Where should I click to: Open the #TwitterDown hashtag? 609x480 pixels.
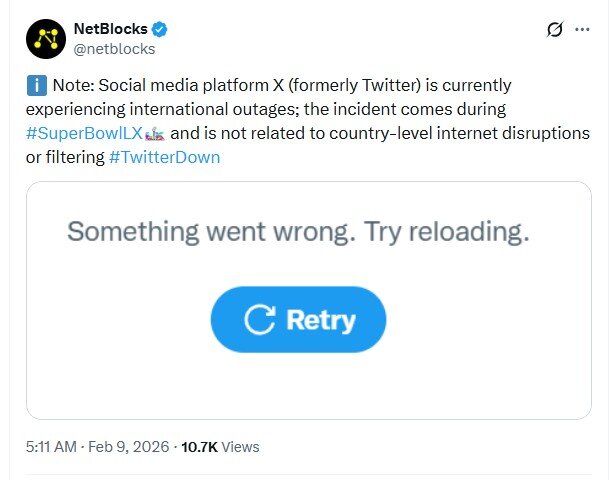[x=164, y=157]
